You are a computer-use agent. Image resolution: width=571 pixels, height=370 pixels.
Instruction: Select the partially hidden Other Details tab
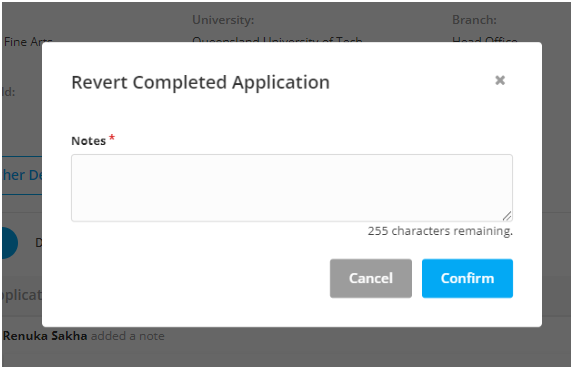[22, 175]
